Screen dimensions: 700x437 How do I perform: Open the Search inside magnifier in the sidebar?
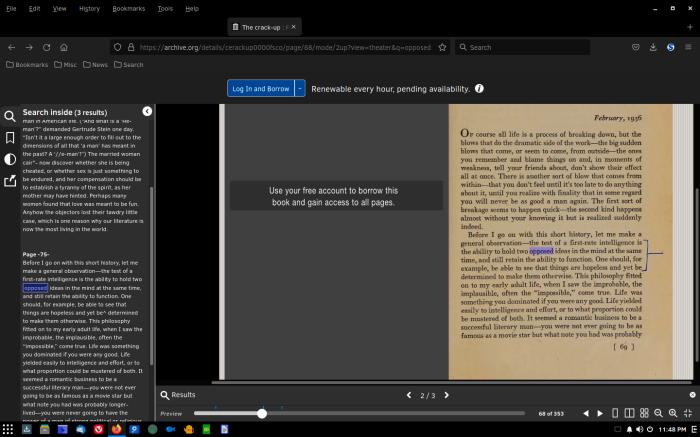coord(9,117)
